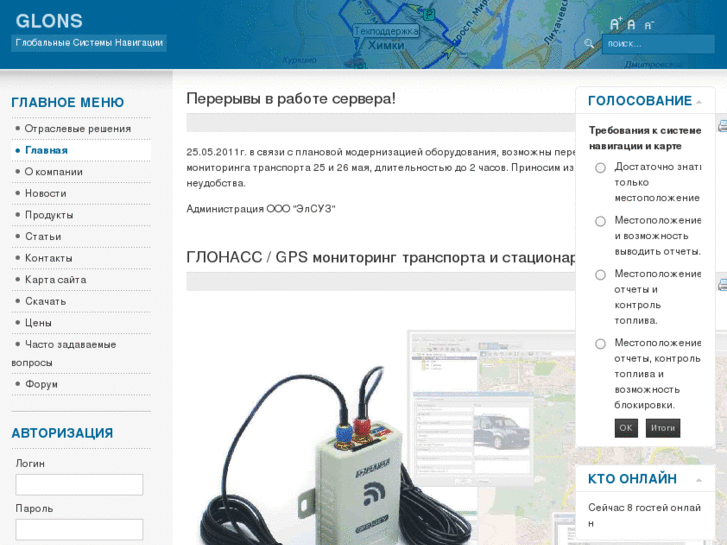The height and width of the screenshot is (545, 727).
Task: View poll results via the Итоги button
Action: point(663,428)
